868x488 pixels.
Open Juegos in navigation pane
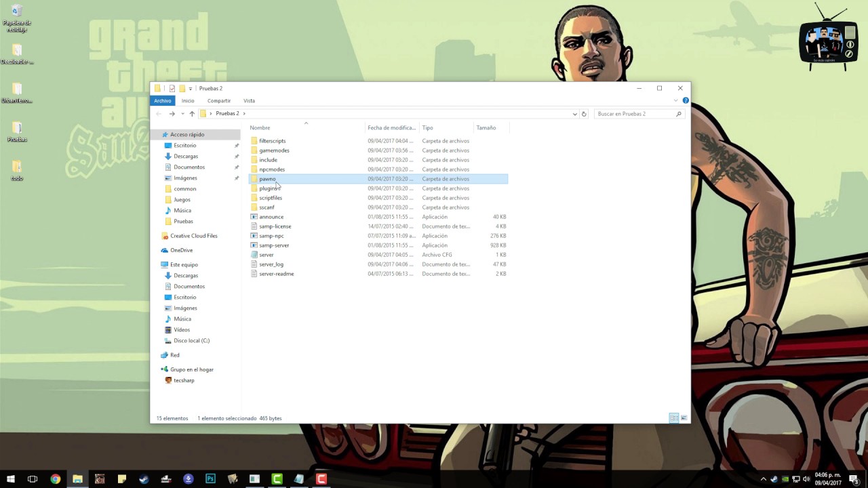pos(182,199)
